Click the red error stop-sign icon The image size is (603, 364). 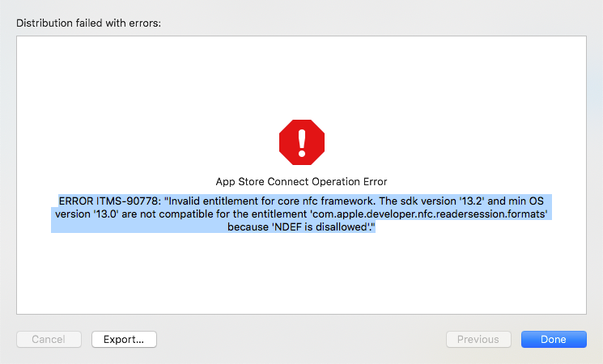(x=301, y=142)
